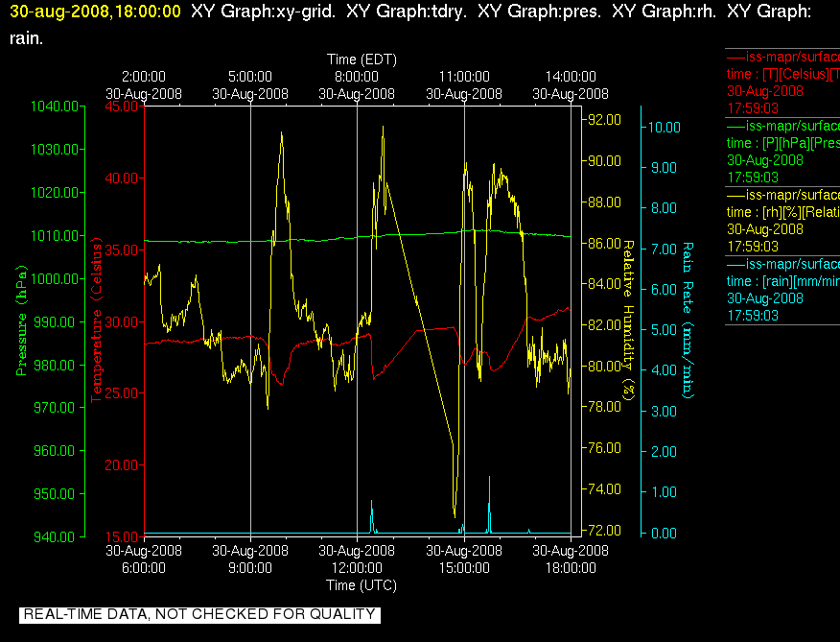Select the 6:00:00 UTC tick label
The image size is (840, 642).
pos(144,568)
